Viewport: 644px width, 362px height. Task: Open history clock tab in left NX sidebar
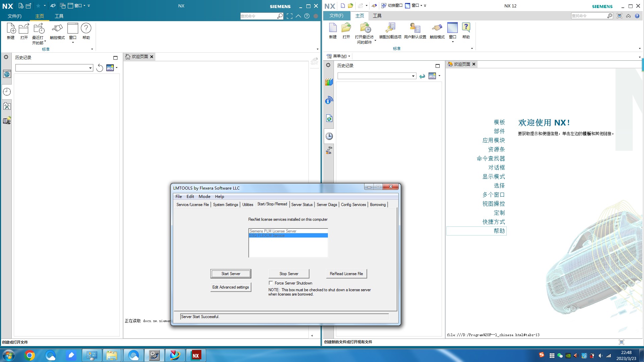(x=7, y=92)
